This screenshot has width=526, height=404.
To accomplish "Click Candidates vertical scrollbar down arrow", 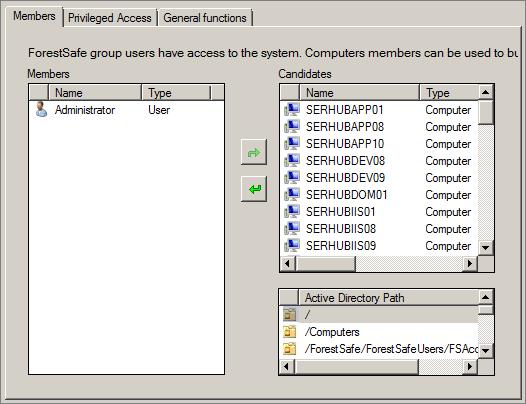I will click(x=486, y=248).
